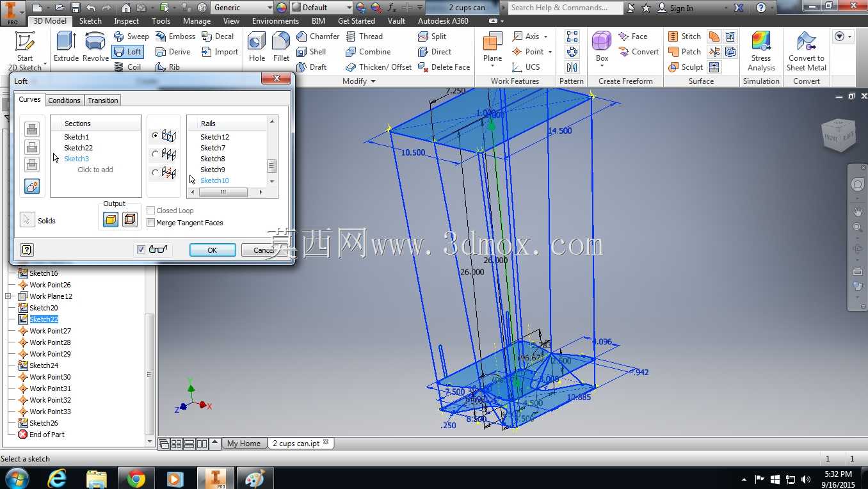The width and height of the screenshot is (868, 489).
Task: Select the Thicken/ Offset tool
Action: 378,67
